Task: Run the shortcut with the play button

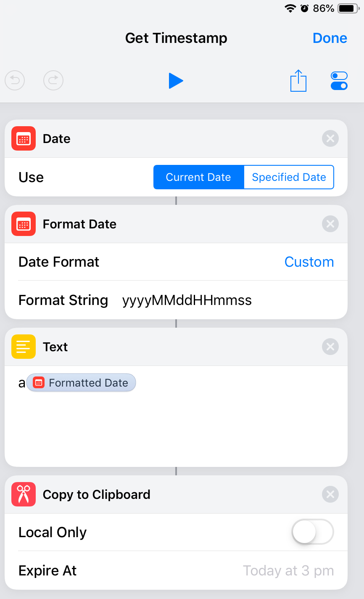Action: click(176, 81)
